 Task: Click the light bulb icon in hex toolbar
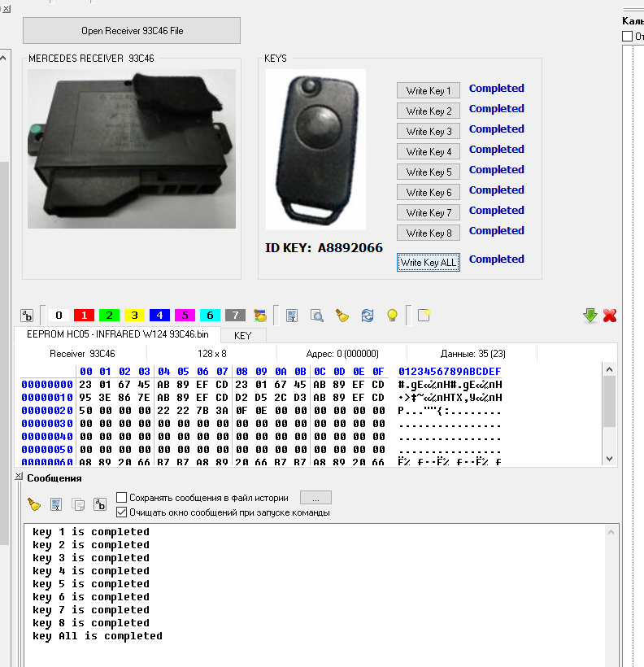point(392,316)
